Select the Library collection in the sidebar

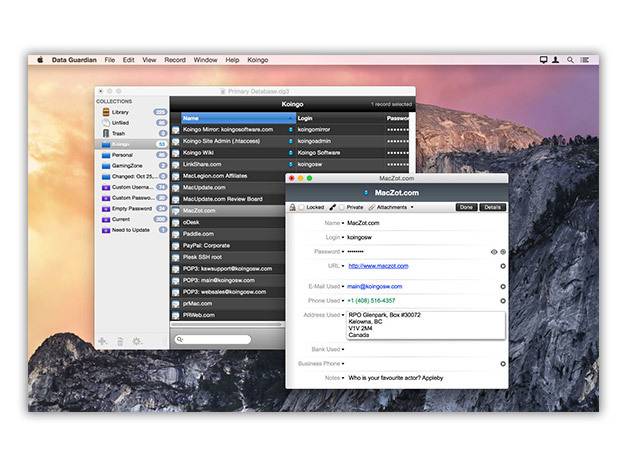tap(120, 112)
